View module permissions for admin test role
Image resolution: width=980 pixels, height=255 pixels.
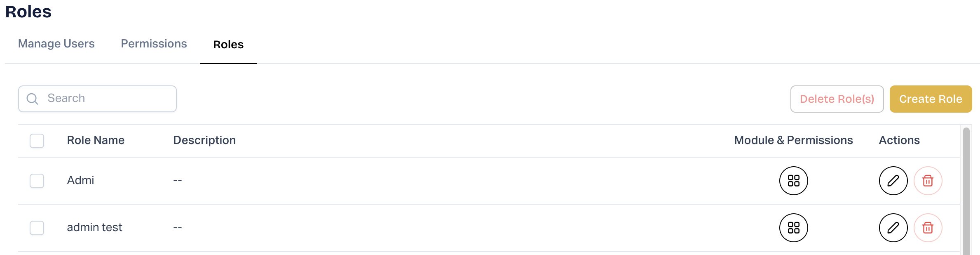point(793,228)
